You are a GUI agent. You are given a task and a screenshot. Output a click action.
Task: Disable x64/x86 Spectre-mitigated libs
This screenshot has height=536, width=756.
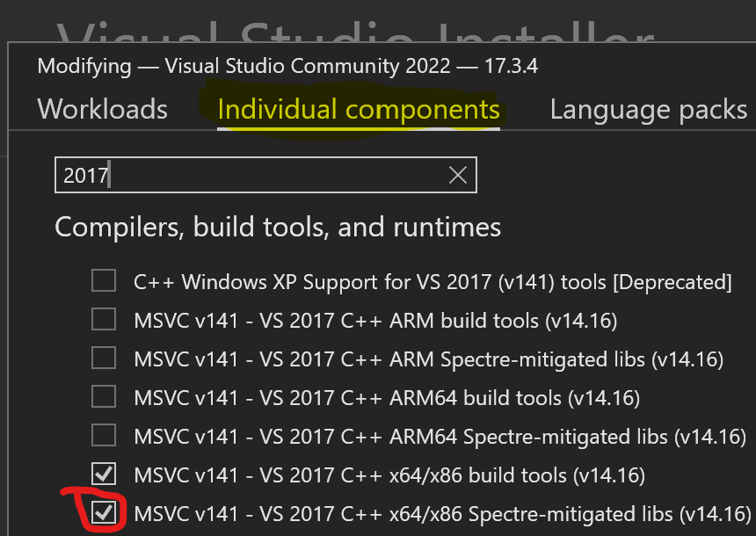click(103, 513)
